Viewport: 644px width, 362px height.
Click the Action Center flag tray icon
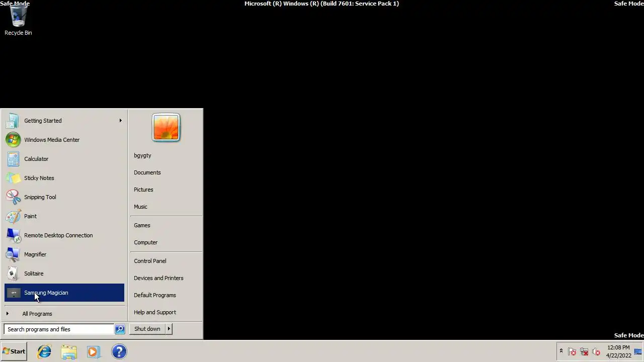tap(572, 351)
